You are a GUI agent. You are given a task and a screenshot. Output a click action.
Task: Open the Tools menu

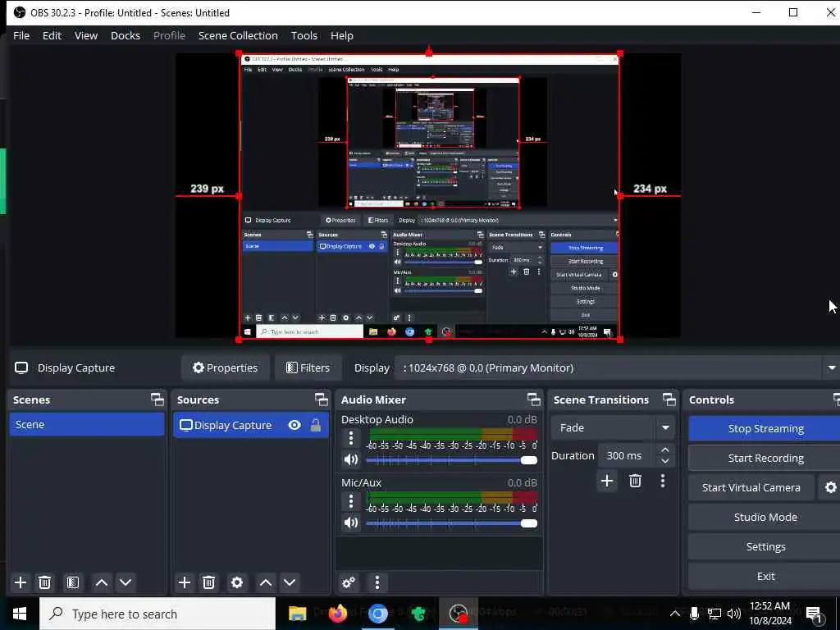point(304,35)
